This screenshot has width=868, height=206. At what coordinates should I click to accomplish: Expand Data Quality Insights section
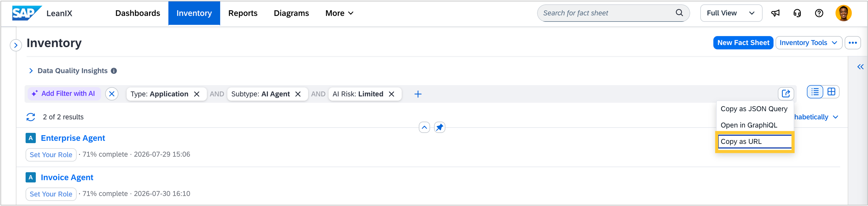point(31,71)
